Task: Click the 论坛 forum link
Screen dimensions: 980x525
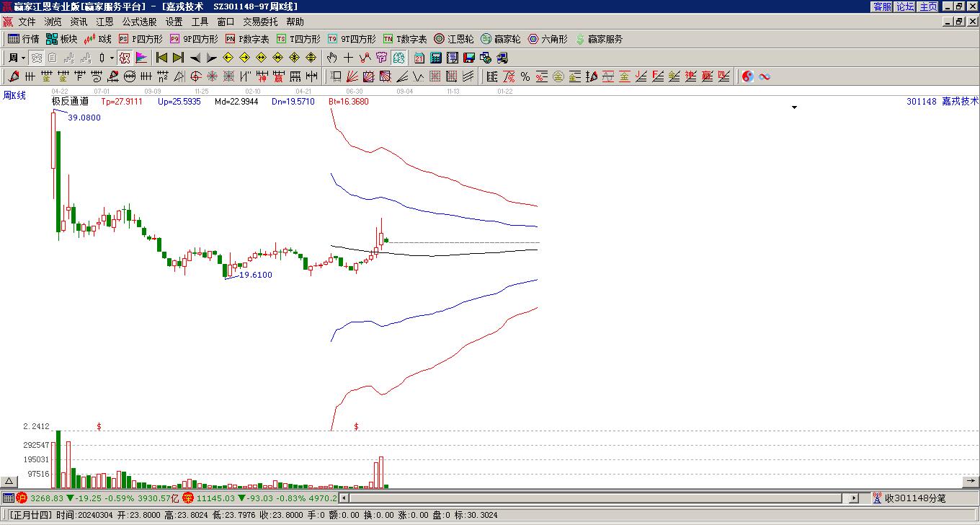Action: click(905, 6)
